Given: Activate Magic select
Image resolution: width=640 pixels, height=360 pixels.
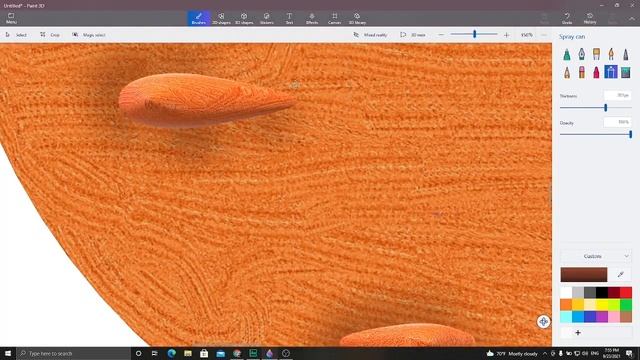Looking at the screenshot, I should click(89, 35).
